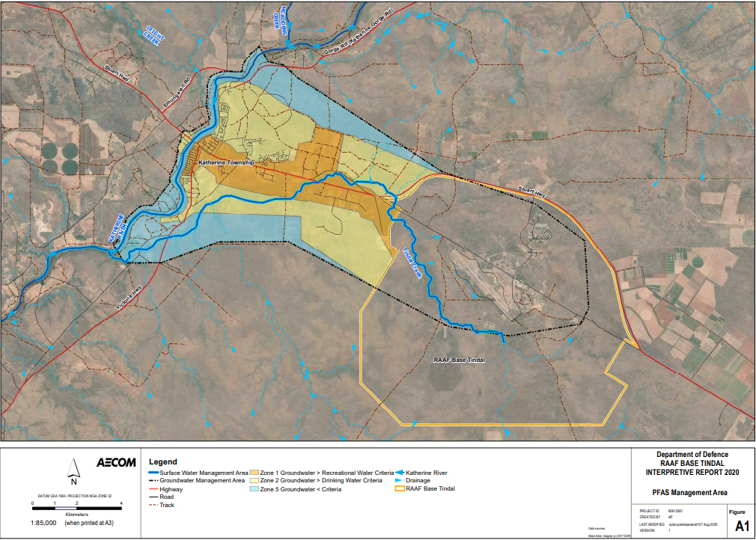Click the 'Gorge Rd (Katherine Gorge Rd)' label
The width and height of the screenshot is (756, 540).
[x=359, y=32]
